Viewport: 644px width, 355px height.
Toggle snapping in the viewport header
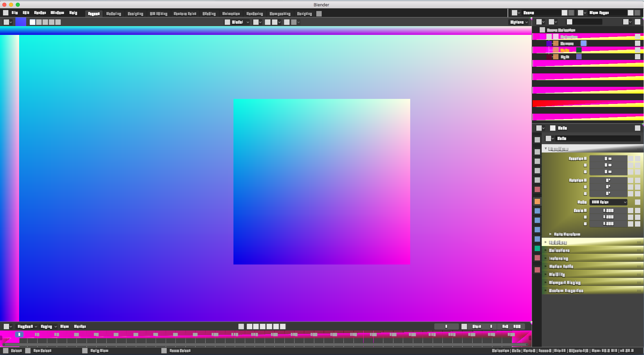(268, 22)
